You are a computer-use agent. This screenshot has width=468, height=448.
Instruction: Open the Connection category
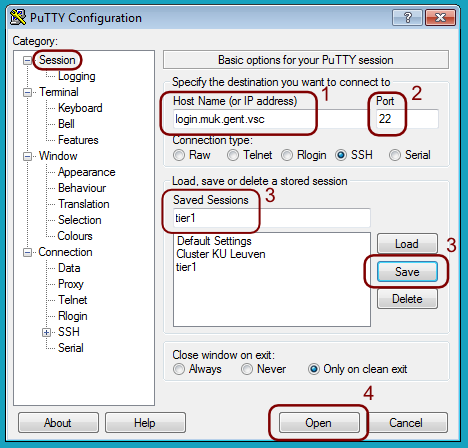65,252
